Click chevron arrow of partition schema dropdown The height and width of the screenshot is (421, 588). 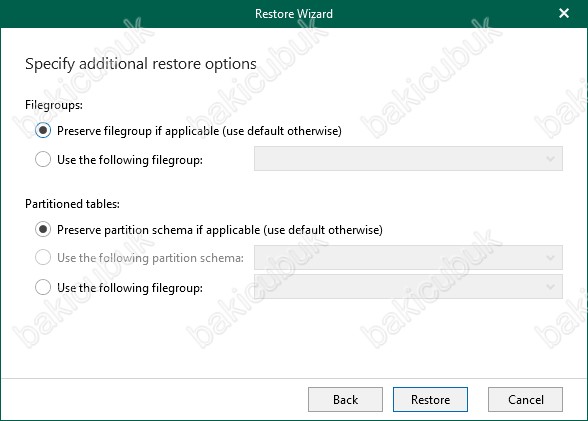click(x=550, y=258)
